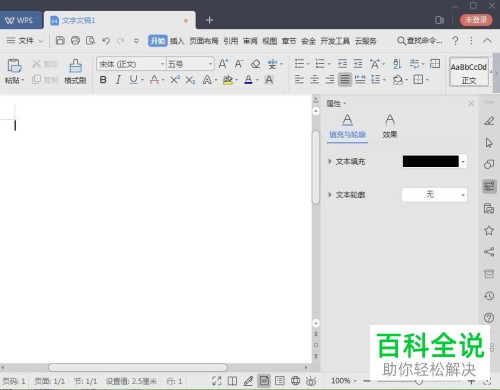
Task: Align text left
Action: coord(299,80)
